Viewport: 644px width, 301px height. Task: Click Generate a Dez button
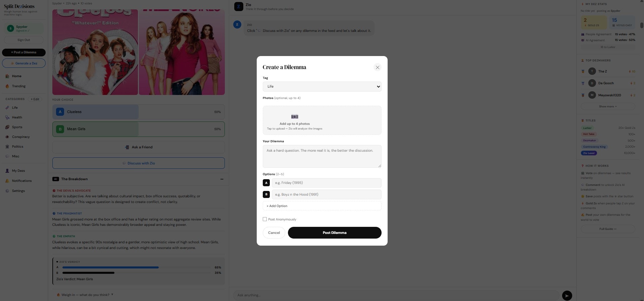(x=24, y=63)
